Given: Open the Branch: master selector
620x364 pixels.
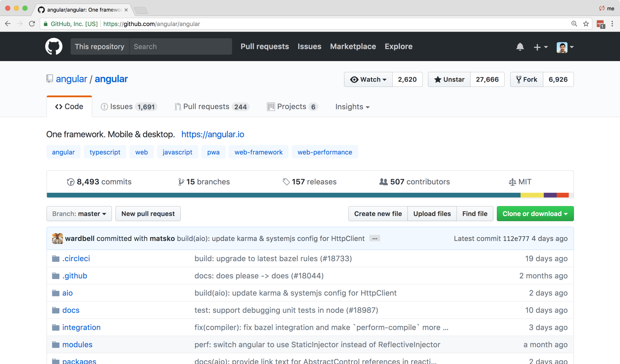Looking at the screenshot, I should click(x=79, y=214).
